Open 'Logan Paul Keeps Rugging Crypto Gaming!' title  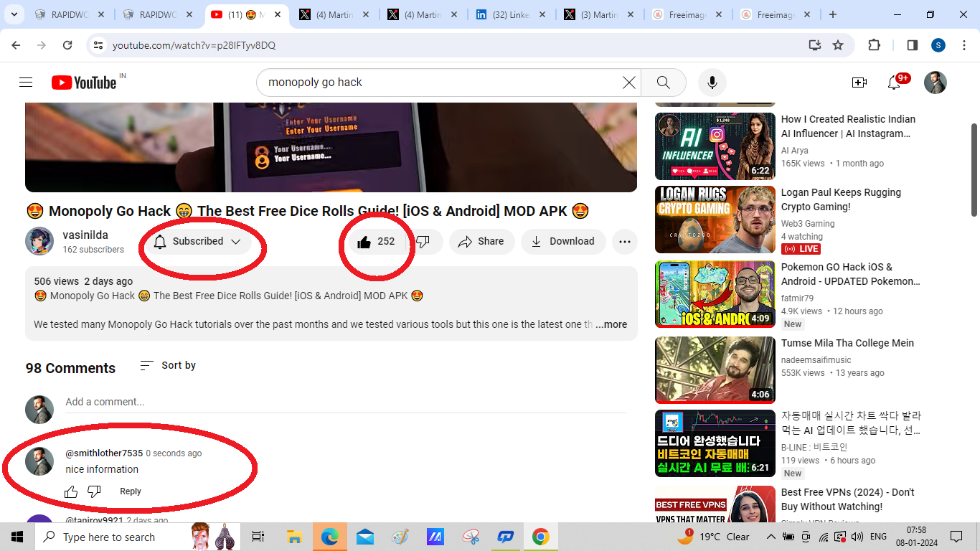click(841, 199)
